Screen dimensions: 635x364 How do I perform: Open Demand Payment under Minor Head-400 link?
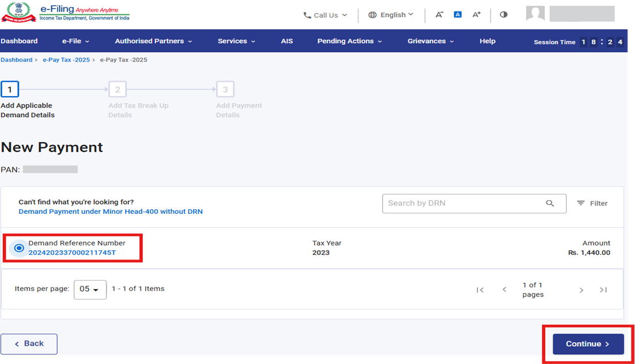tap(110, 212)
